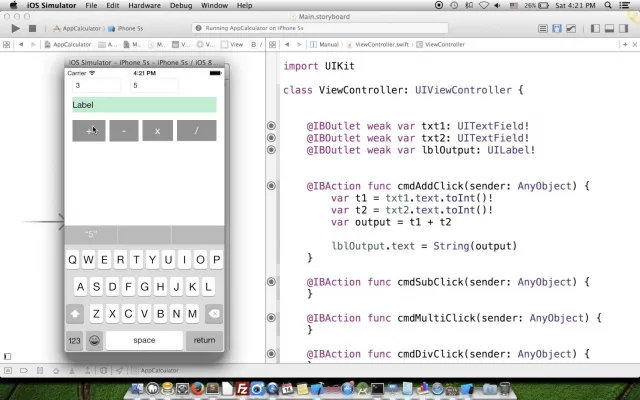Click the Xcode Stop button
Screen dimensions: 640x400
point(32,28)
